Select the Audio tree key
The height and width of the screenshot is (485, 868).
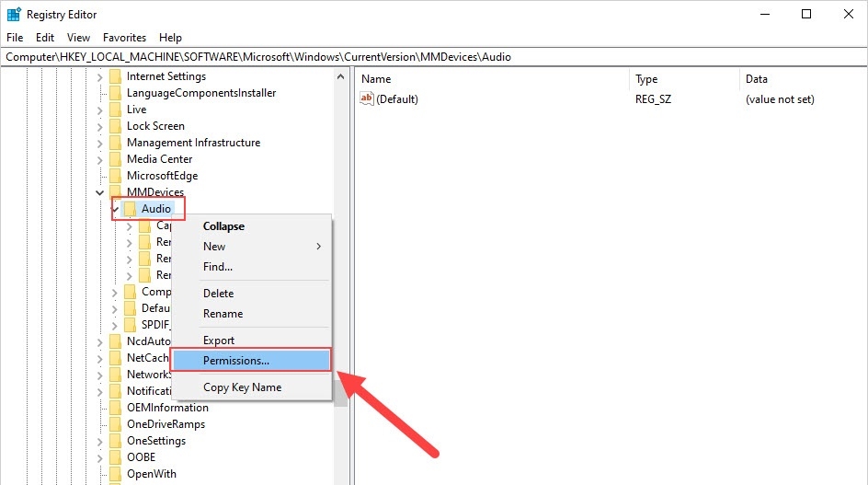click(156, 209)
